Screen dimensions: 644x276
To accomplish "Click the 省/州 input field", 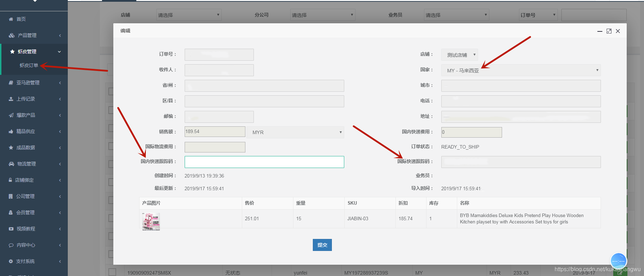I will click(x=264, y=86).
